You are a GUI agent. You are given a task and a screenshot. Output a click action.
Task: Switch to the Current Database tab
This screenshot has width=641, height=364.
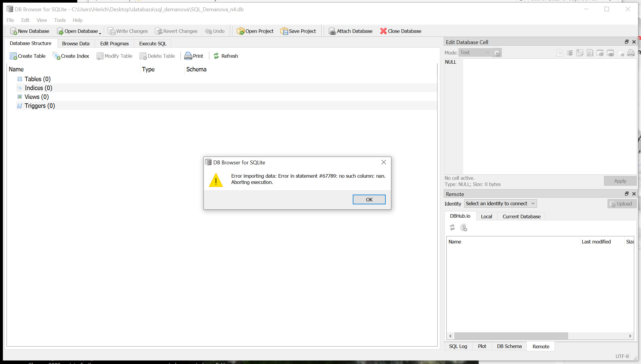coord(521,217)
